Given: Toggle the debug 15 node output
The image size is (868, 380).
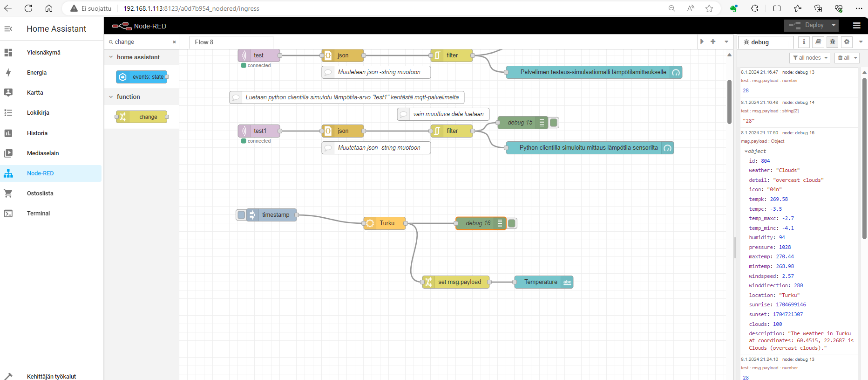Looking at the screenshot, I should 554,123.
